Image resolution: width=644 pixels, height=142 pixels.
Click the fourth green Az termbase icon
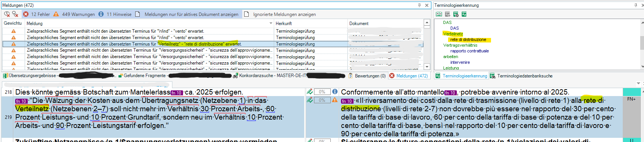coord(464,14)
